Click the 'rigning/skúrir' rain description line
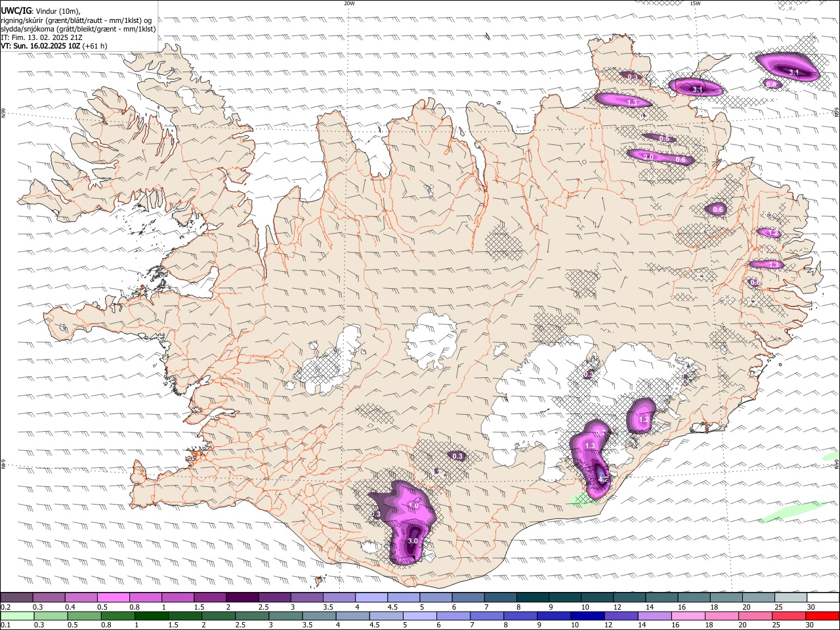840x630 pixels. click(75, 20)
